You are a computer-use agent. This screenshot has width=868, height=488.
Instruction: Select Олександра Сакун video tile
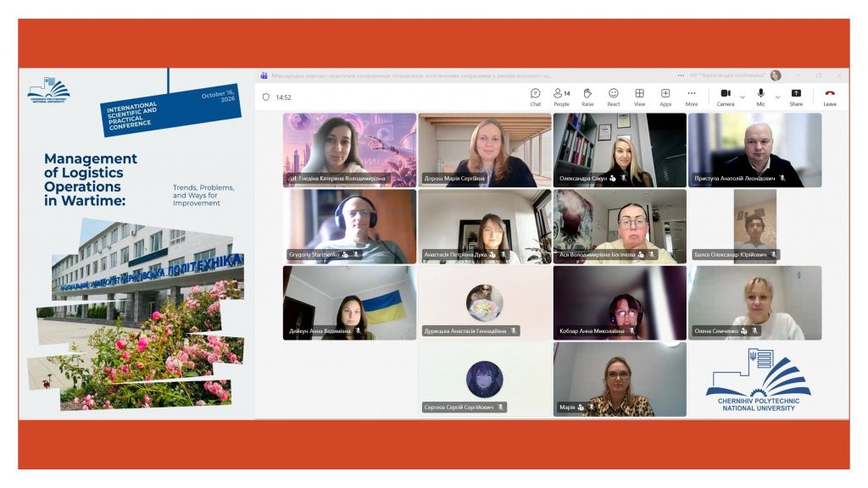tap(620, 150)
